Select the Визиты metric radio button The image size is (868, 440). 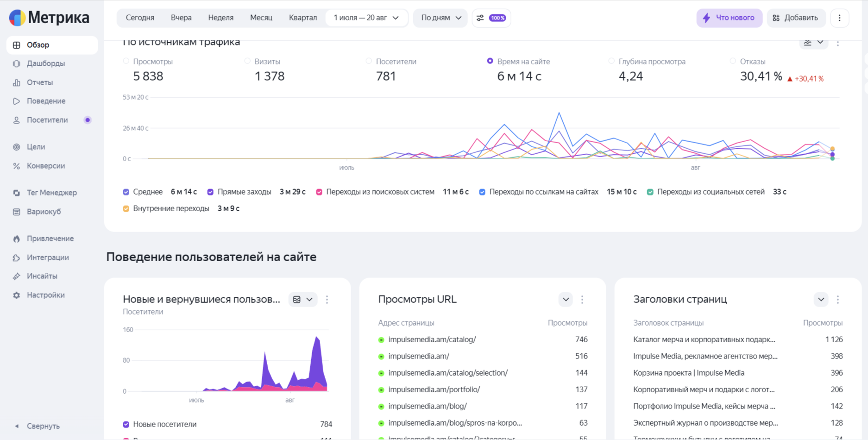click(x=247, y=61)
